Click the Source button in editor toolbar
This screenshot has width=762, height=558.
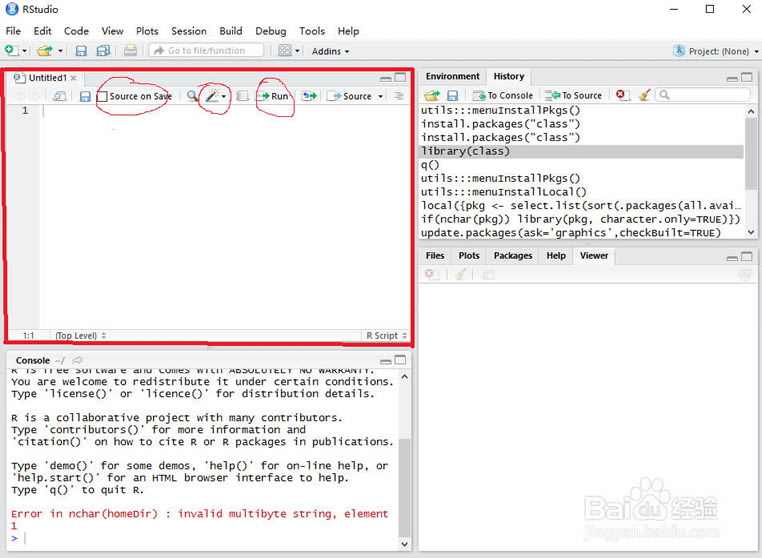(x=350, y=96)
